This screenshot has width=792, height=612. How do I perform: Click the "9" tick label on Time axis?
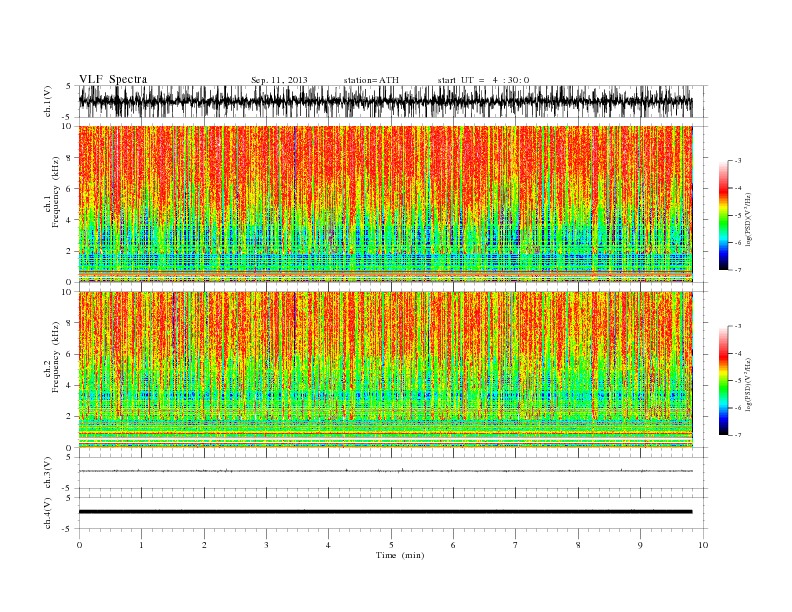(640, 545)
